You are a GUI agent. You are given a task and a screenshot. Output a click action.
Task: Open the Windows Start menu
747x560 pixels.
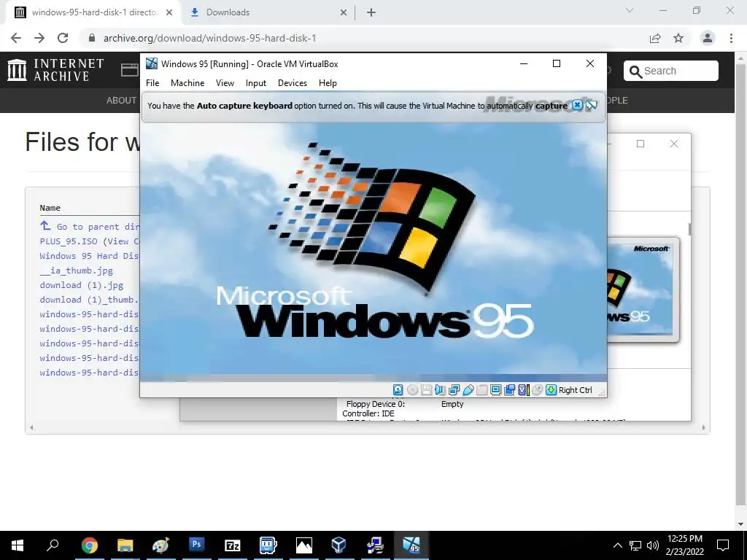point(18,545)
